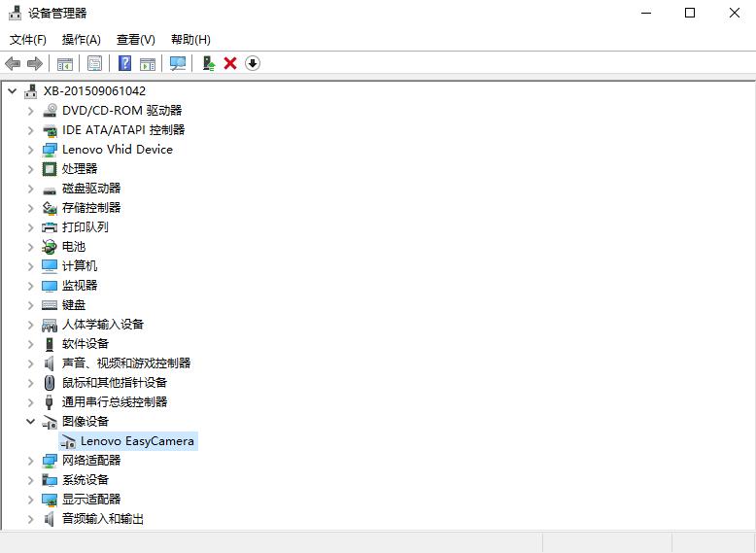Click the 磁盘驱动器 disk icon
The height and width of the screenshot is (553, 756).
point(50,190)
